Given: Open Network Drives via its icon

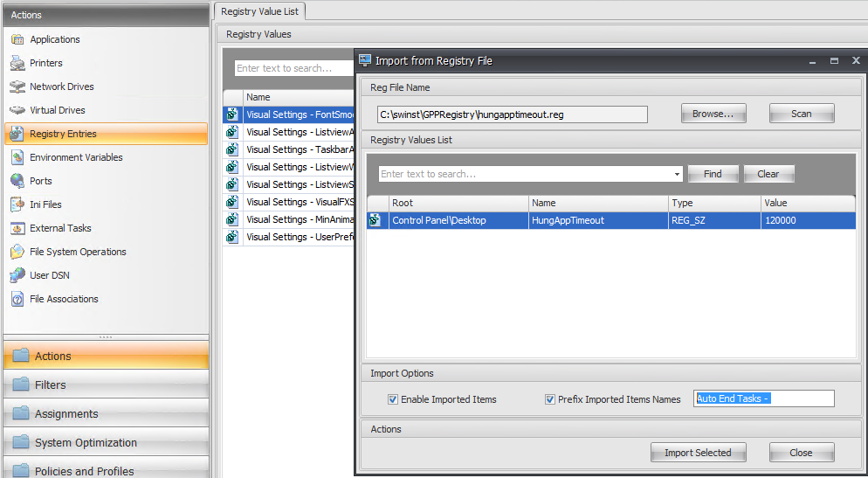Looking at the screenshot, I should (17, 87).
